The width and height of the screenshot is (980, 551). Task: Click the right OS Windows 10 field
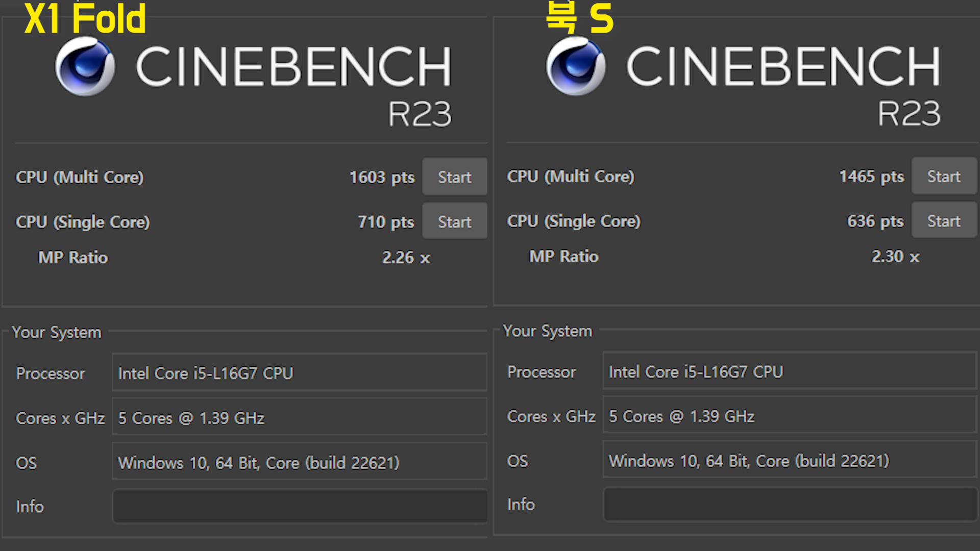[790, 461]
